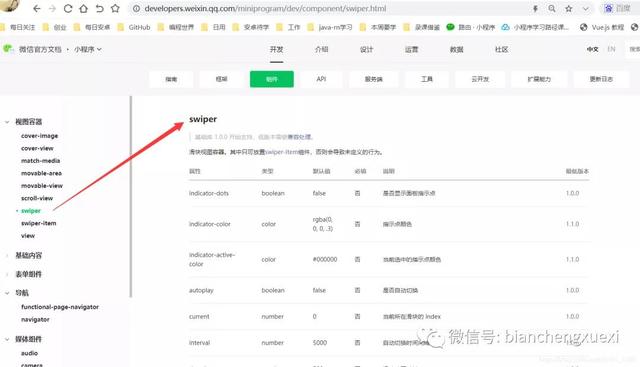This screenshot has width=640, height=367.
Task: Open cover-image in the sidebar
Action: point(40,136)
